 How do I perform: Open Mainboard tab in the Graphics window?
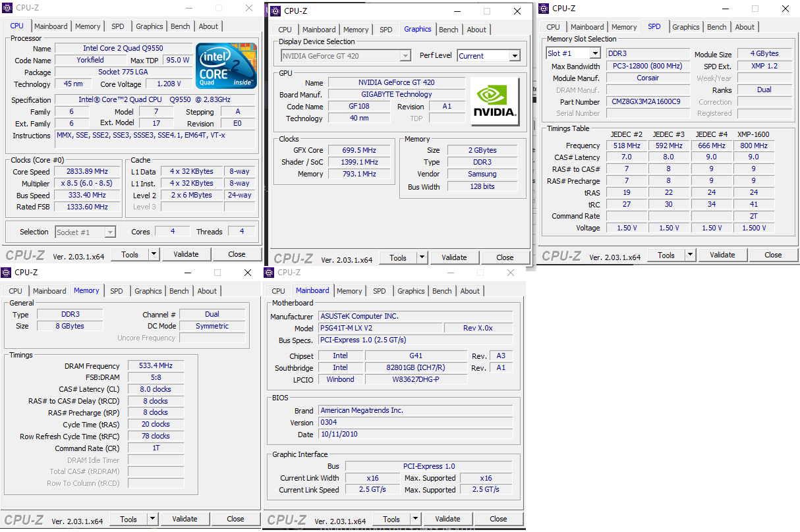(319, 30)
